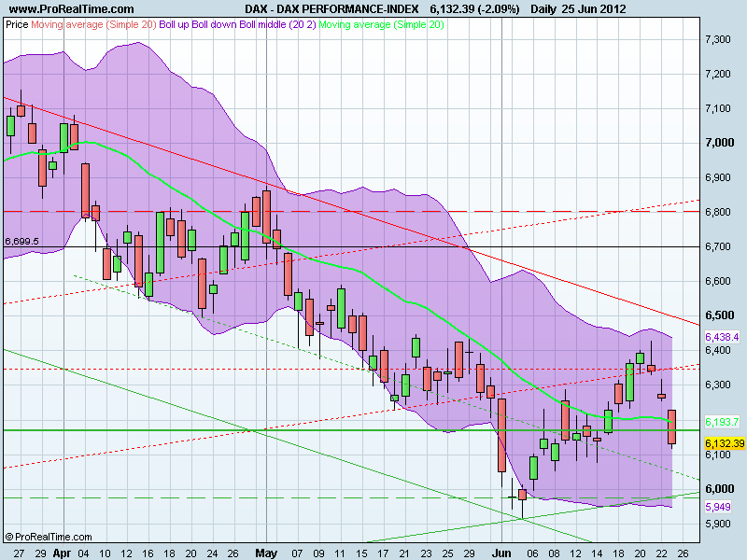The image size is (747, 560).
Task: Click the tall green candle on 16 April
Action: click(160, 243)
